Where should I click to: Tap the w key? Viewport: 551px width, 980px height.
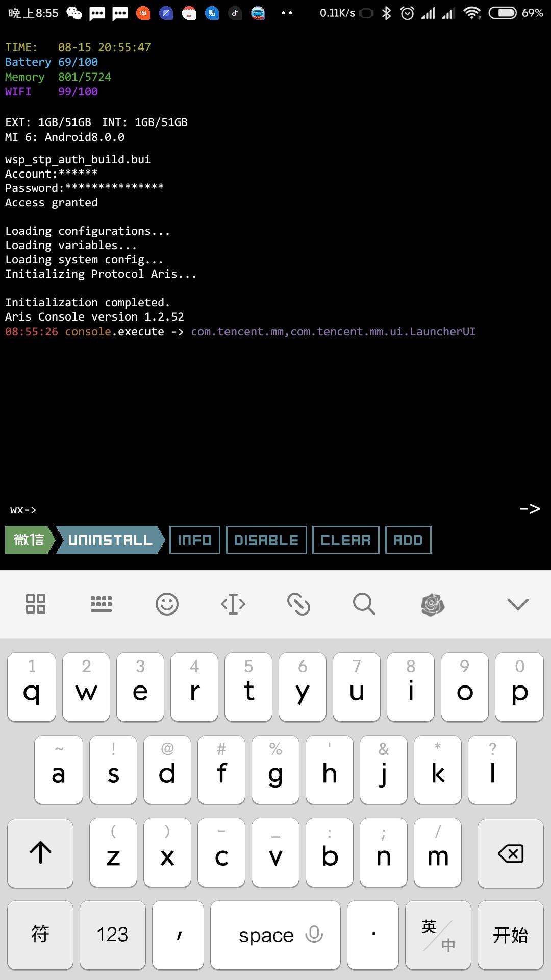(x=86, y=687)
